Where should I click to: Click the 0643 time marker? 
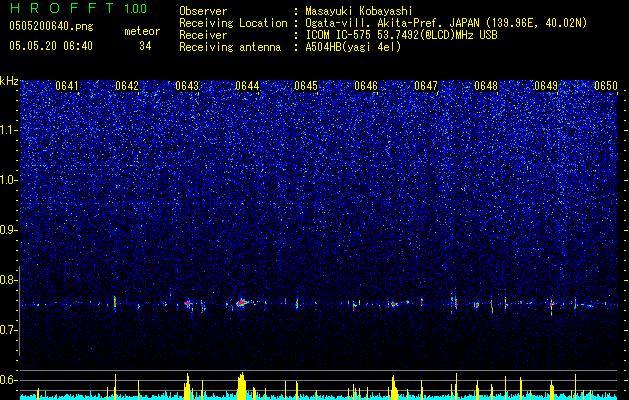click(x=187, y=86)
